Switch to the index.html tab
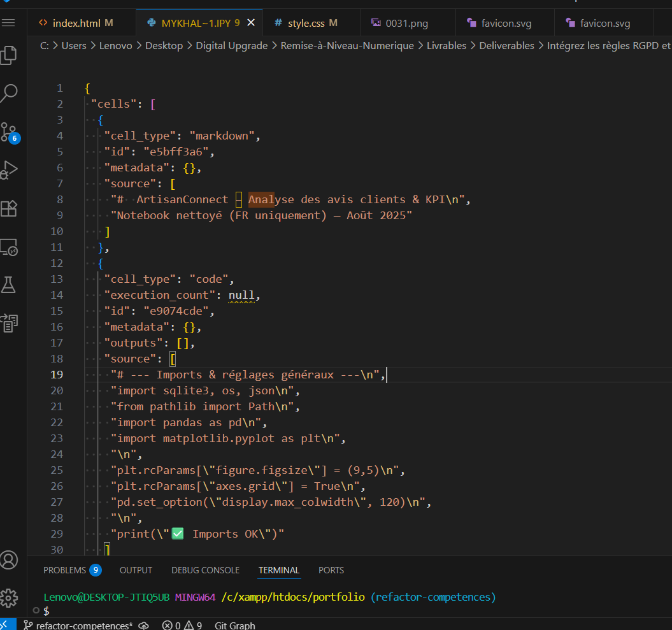Viewport: 672px width, 630px height. 82,23
